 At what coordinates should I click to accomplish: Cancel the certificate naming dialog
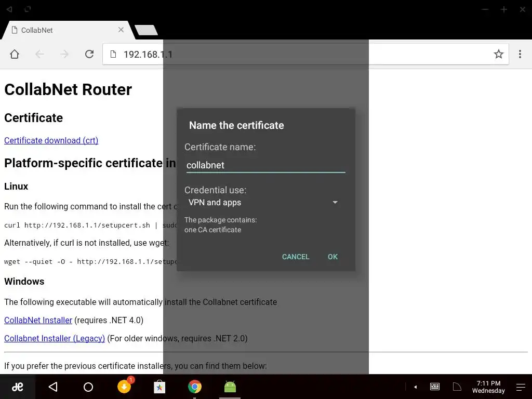click(296, 257)
